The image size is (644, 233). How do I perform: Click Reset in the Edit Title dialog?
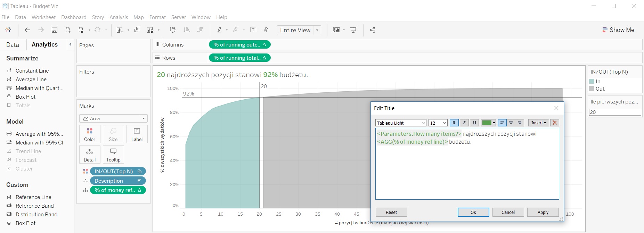pyautogui.click(x=391, y=212)
